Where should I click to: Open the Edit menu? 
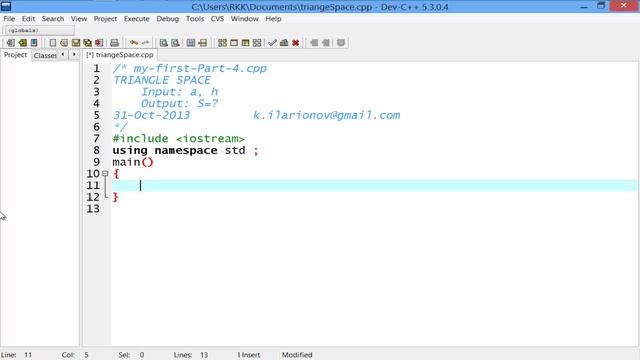28,19
